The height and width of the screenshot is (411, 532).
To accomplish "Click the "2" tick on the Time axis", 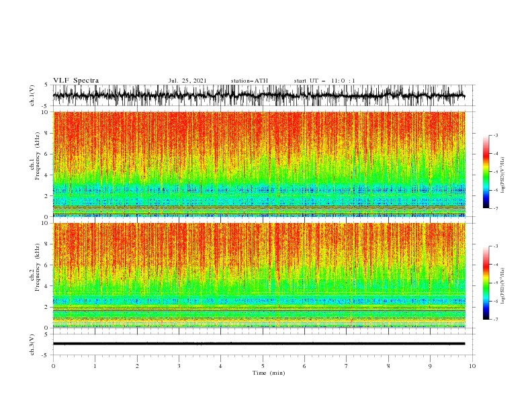I will click(137, 366).
